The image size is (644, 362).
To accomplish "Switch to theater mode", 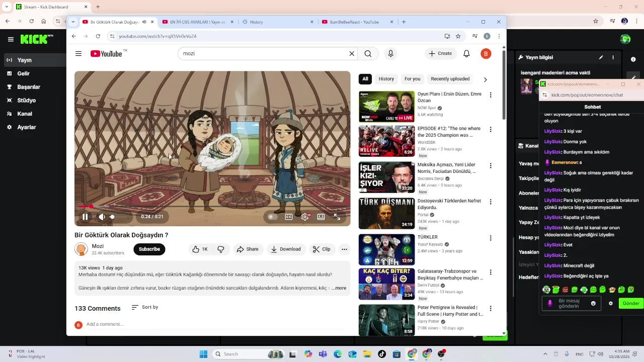I will (321, 217).
